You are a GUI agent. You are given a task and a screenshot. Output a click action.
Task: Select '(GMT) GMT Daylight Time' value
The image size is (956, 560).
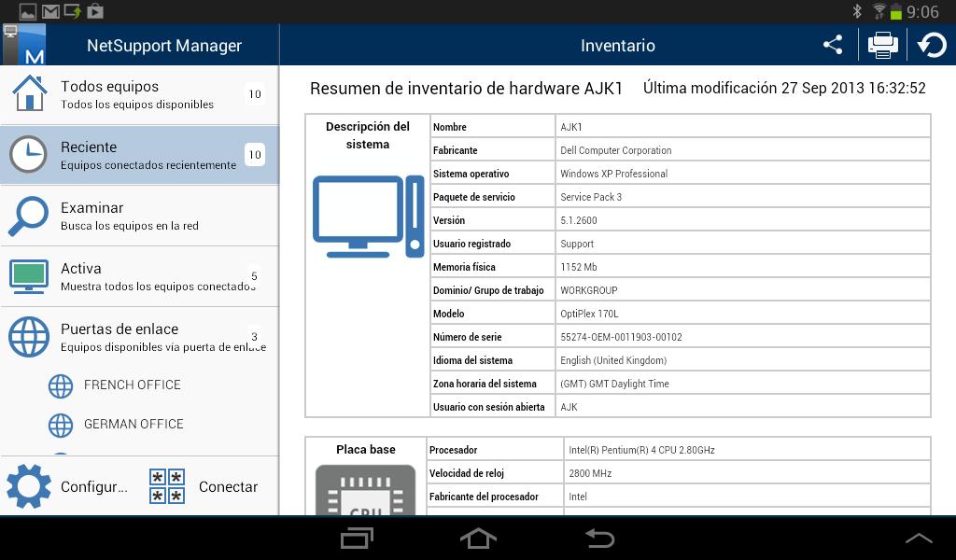[614, 384]
